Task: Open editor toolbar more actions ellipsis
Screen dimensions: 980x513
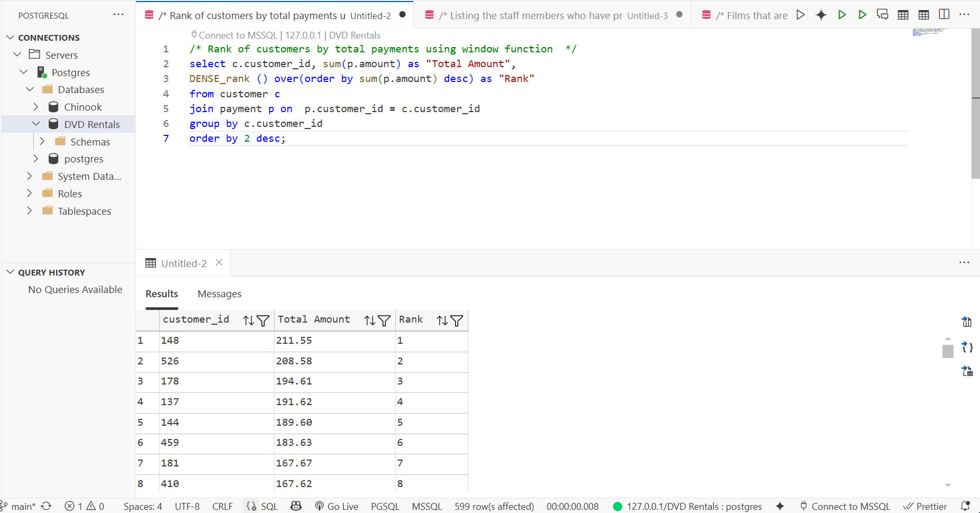Action: click(x=964, y=14)
